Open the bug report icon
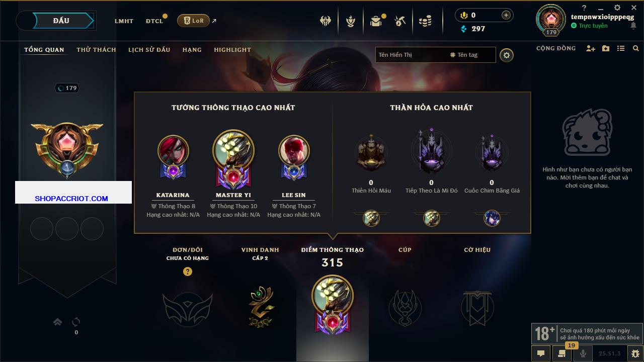Screen dimensions: 644x362 click(635, 353)
